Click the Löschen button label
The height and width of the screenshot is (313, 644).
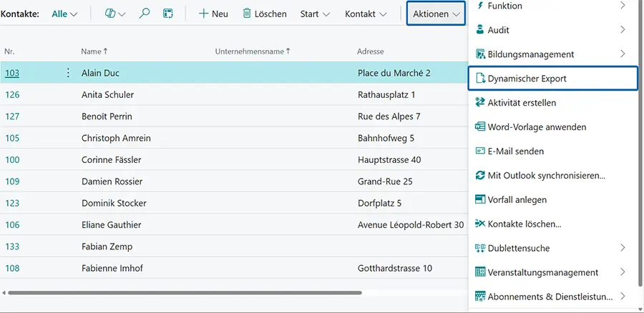(x=270, y=14)
